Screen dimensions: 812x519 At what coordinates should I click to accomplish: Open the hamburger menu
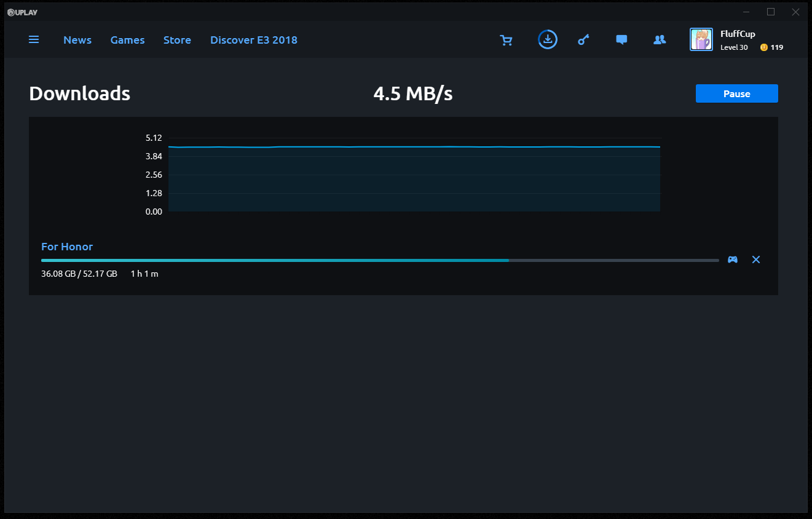[x=34, y=40]
